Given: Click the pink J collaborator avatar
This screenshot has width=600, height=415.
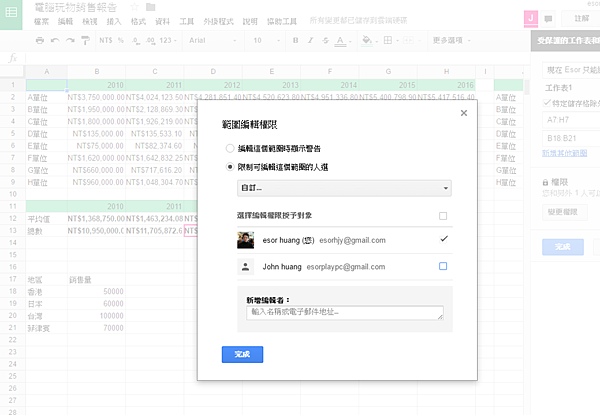Looking at the screenshot, I should coord(531,19).
